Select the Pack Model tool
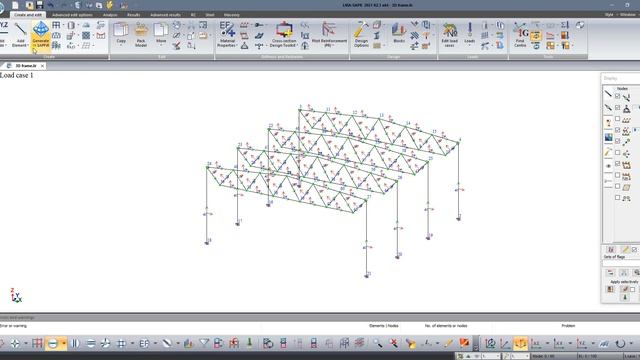Image resolution: width=640 pixels, height=360 pixels. pos(141,34)
